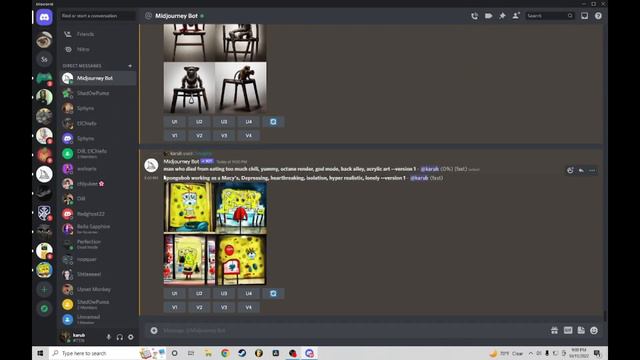Open the monkey chair image grid preview
Image resolution: width=640 pixels, height=360 pixels.
(x=215, y=68)
